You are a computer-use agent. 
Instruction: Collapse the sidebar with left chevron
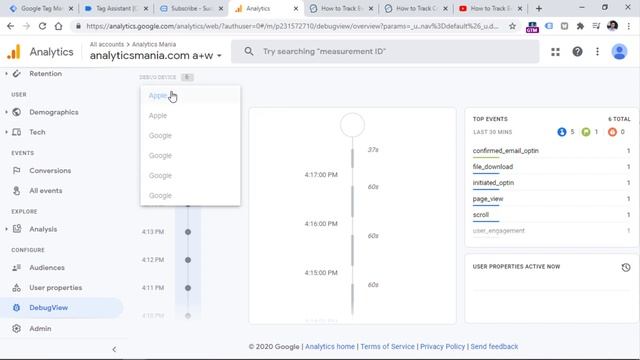click(x=114, y=349)
